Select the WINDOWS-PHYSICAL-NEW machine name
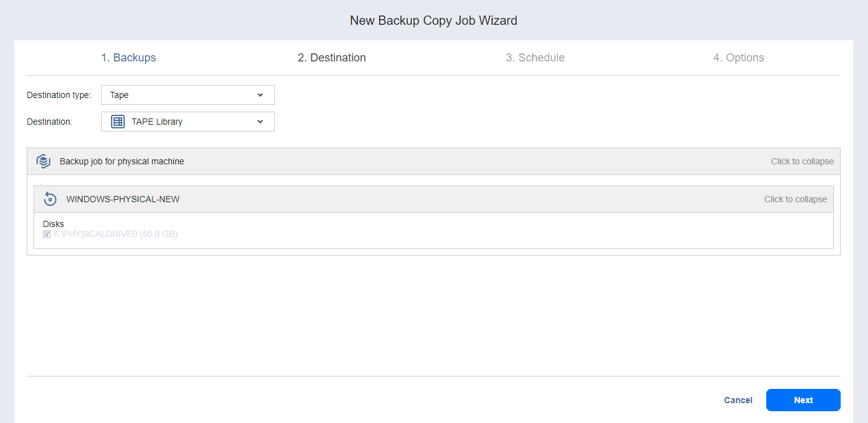This screenshot has height=423, width=868. [x=123, y=199]
